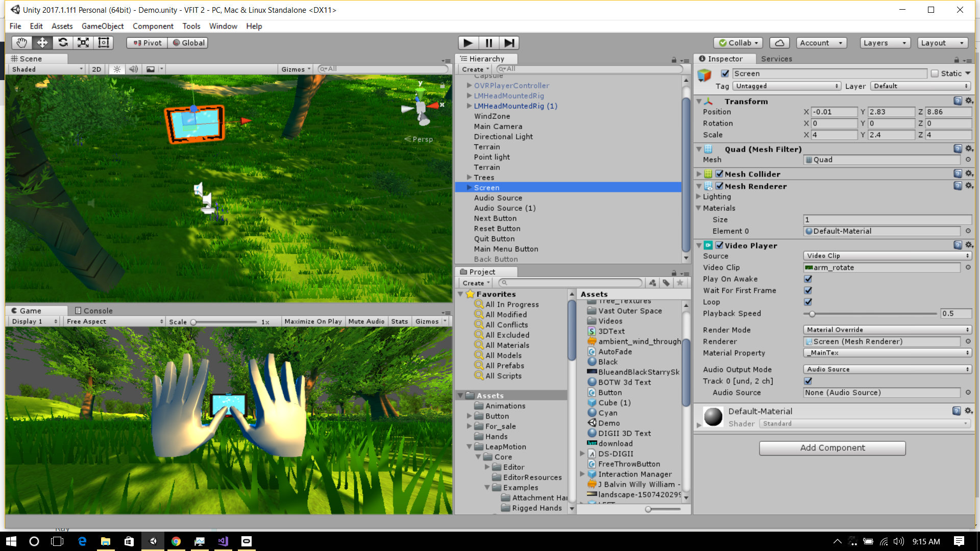Adjust the Playback Speed slider
980x551 pixels.
(x=812, y=314)
